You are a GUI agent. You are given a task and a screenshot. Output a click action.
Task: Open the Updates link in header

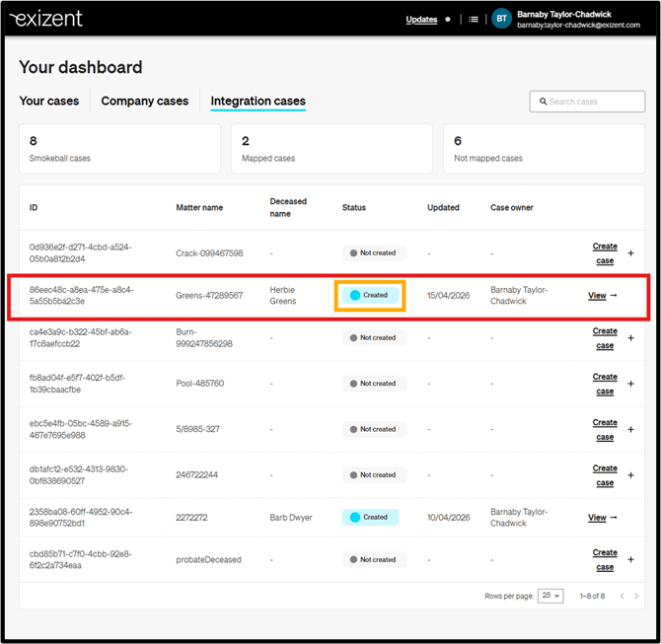[x=421, y=19]
